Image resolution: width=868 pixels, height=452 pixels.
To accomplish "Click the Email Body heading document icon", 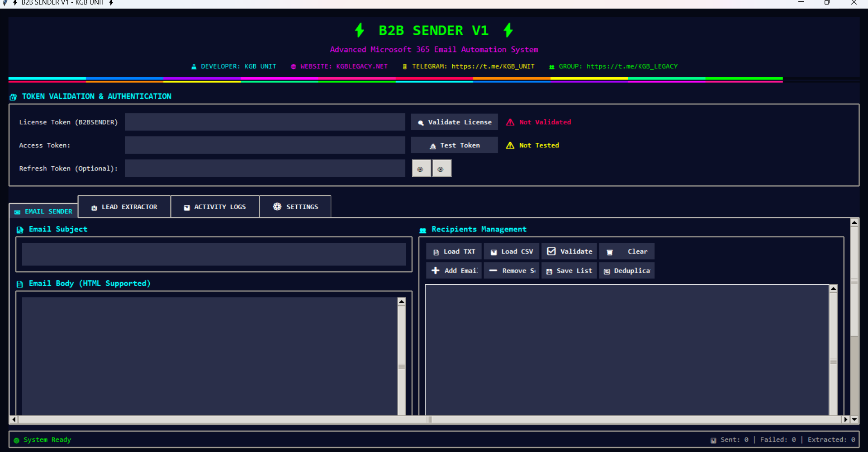I will tap(20, 284).
